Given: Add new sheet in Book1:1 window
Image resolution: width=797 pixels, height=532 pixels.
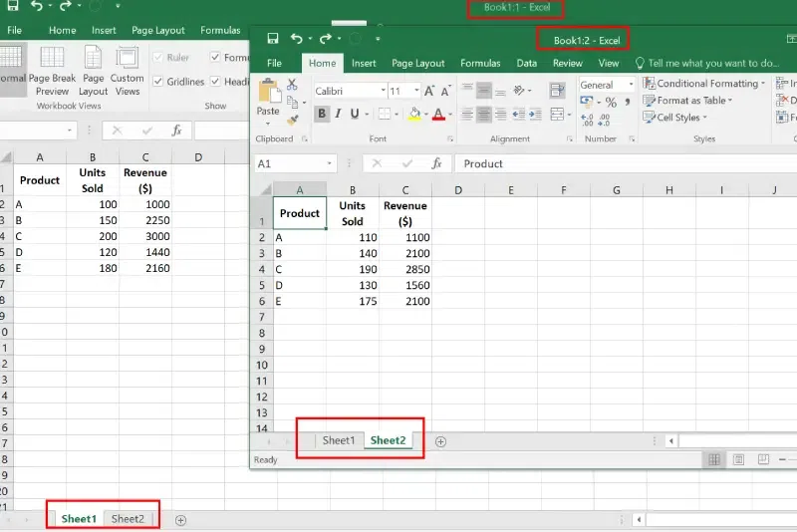Looking at the screenshot, I should [180, 520].
